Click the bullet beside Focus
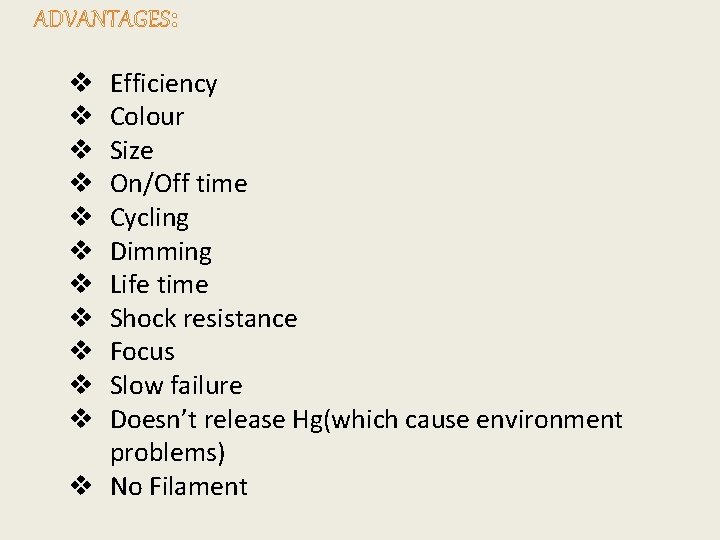 coord(81,351)
